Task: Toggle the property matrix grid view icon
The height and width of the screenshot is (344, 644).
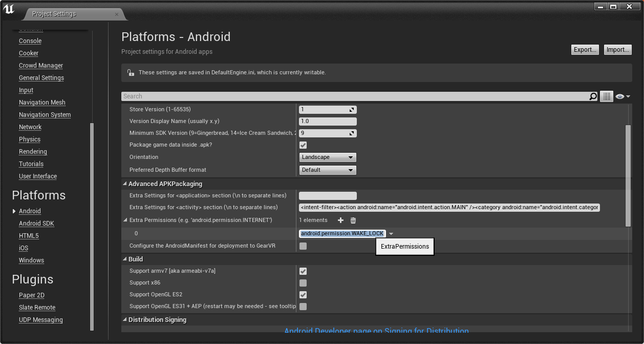Action: pos(607,96)
